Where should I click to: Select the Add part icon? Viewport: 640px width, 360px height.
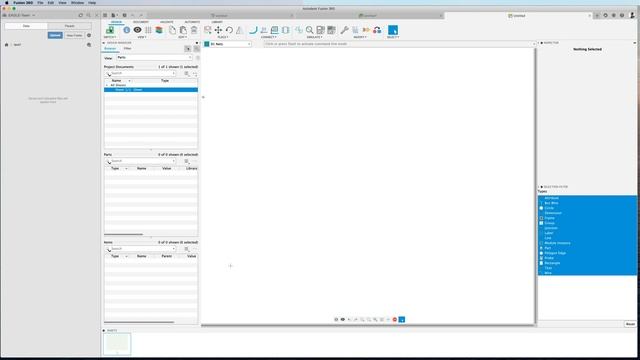(x=208, y=30)
